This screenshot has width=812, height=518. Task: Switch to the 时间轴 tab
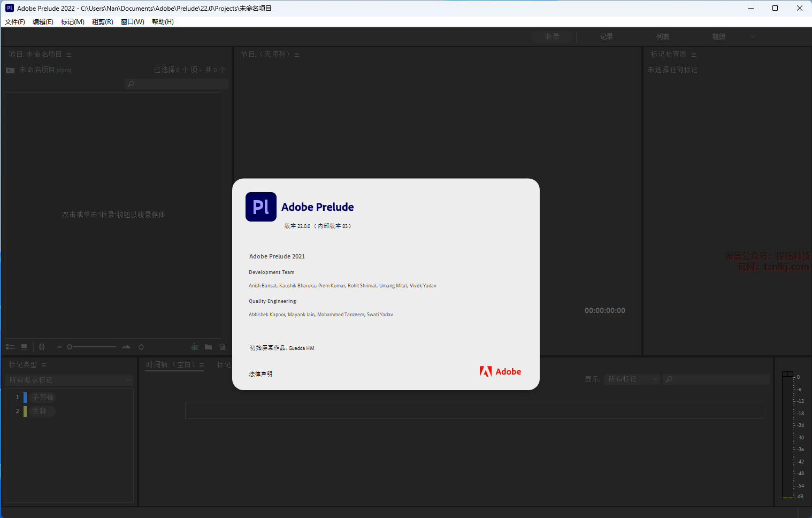point(171,364)
